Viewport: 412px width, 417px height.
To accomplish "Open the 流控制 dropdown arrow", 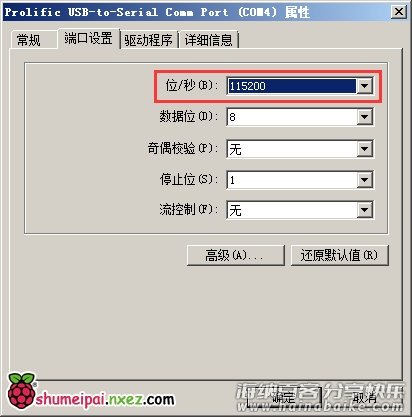I will tap(364, 210).
